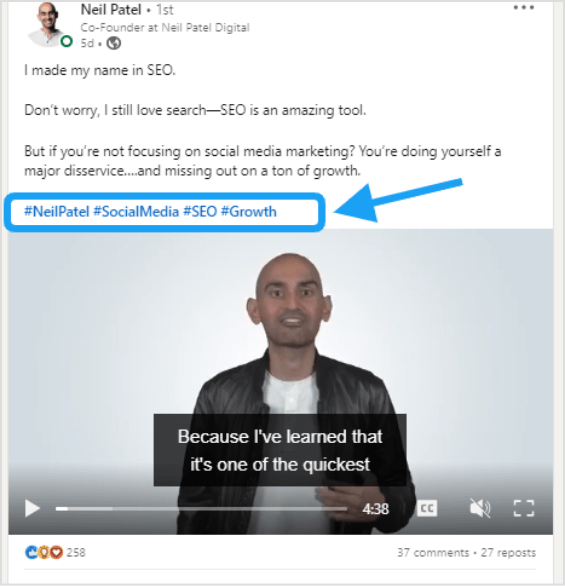Seek using the video progress bar

click(x=201, y=509)
